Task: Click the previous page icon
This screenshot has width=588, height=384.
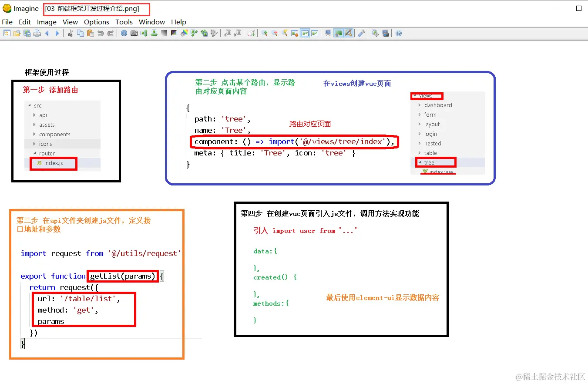Action: point(228,33)
